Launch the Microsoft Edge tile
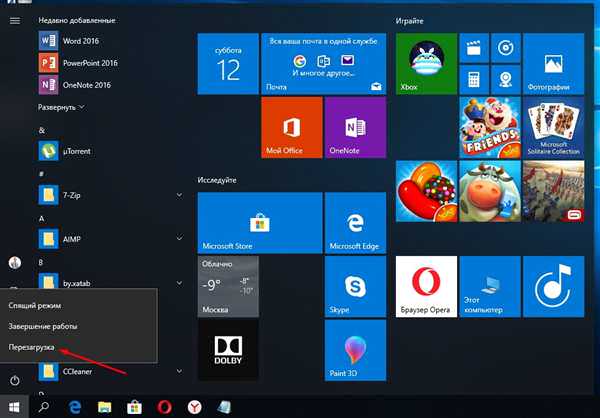The width and height of the screenshot is (600, 418). tap(355, 223)
